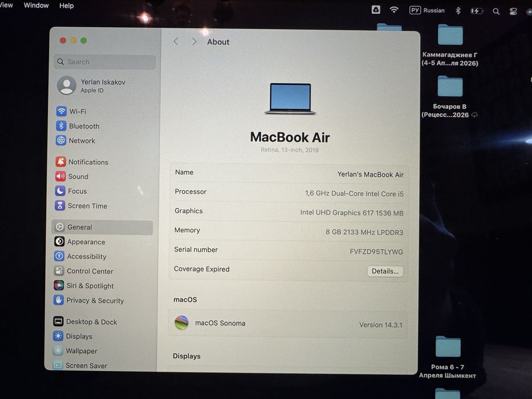The width and height of the screenshot is (532, 399).
Task: Select the Каммагаджиев Г desktop folder
Action: tap(450, 46)
